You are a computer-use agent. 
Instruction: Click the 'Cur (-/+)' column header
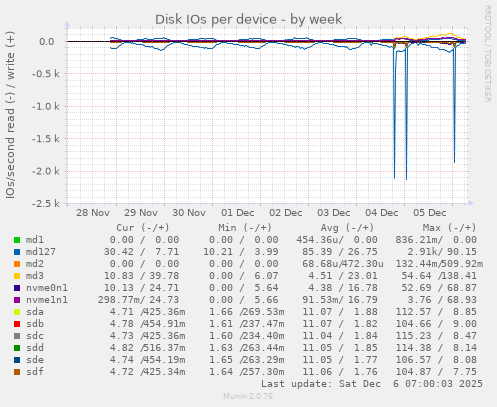tap(143, 228)
